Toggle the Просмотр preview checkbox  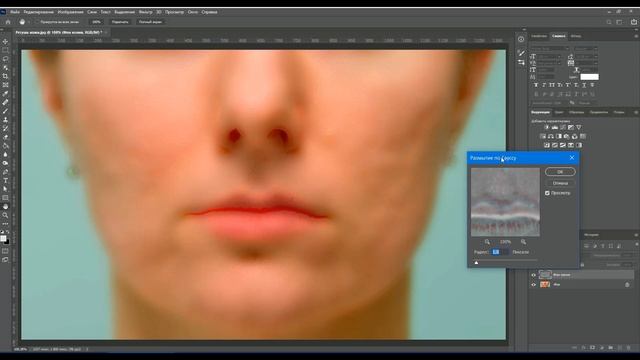(x=547, y=193)
